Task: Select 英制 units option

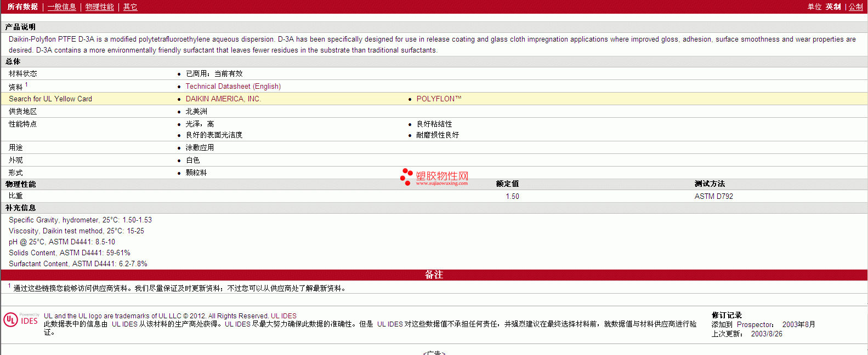Action: pos(833,7)
